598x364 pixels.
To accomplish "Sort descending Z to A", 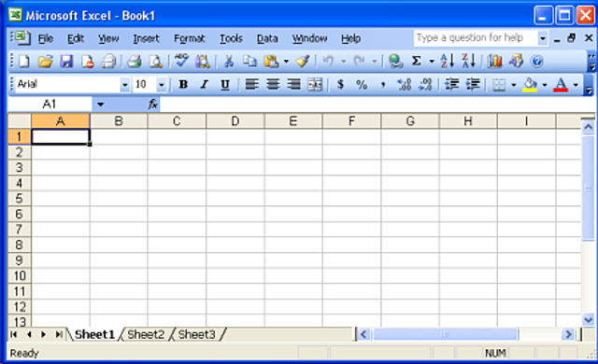I will click(x=469, y=61).
